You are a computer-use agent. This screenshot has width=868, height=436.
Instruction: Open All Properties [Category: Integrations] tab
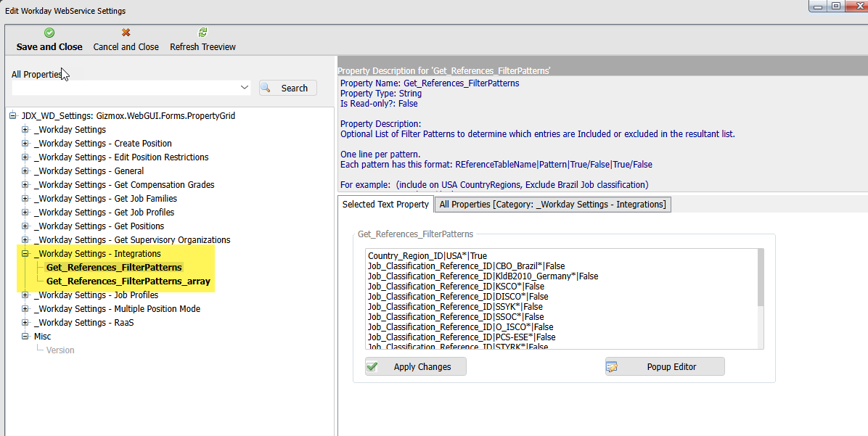pyautogui.click(x=553, y=204)
